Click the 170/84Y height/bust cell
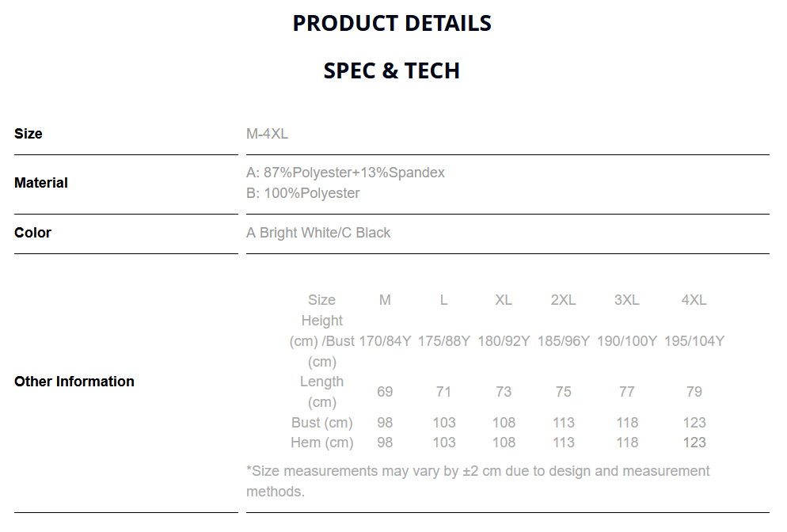 pos(385,341)
